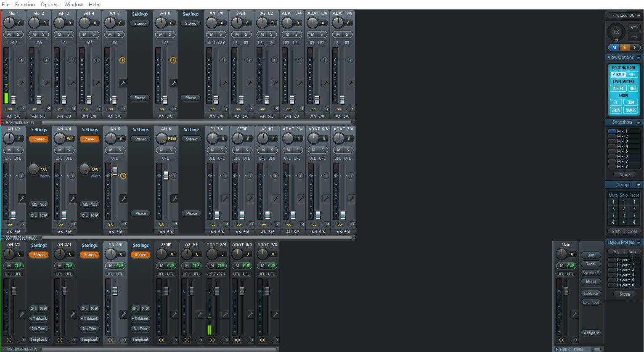Screen dimensions: 644x352
Task: Toggle left phase invert on AN 1/2 hardware output
Action: (34, 308)
